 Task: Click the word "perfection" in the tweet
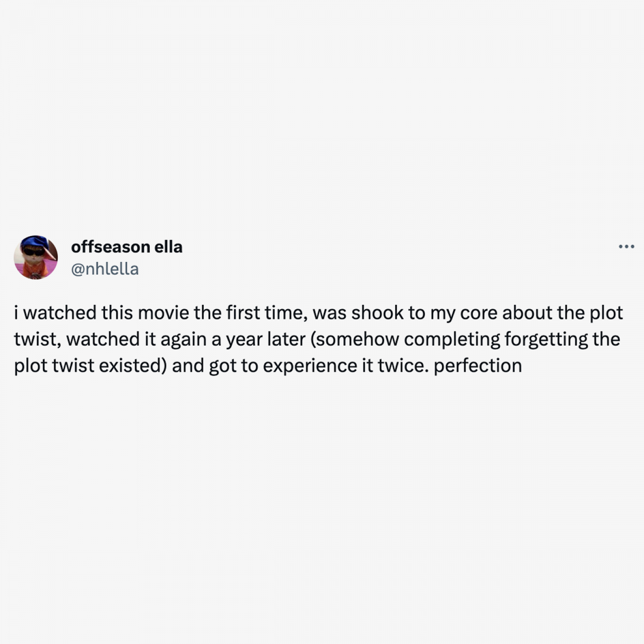click(477, 366)
